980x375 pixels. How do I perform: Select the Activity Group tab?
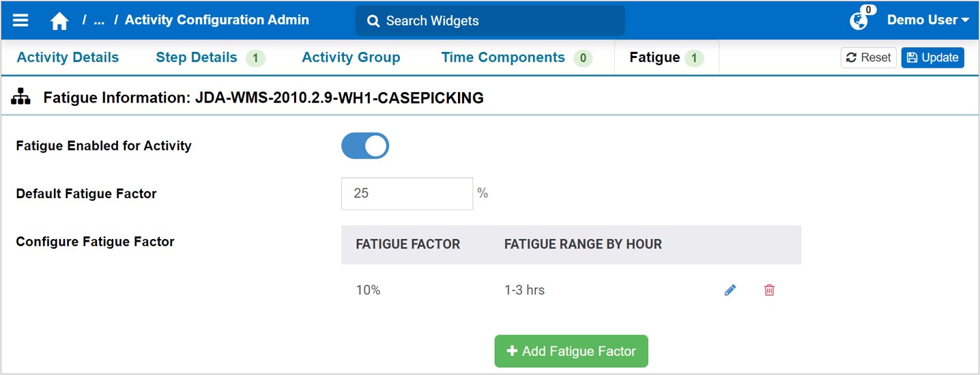tap(351, 57)
